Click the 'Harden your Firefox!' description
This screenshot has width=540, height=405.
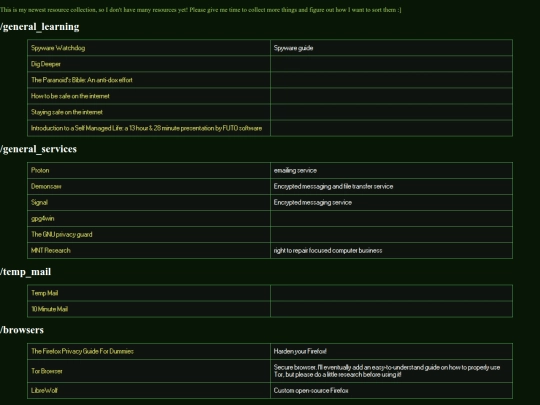point(300,351)
